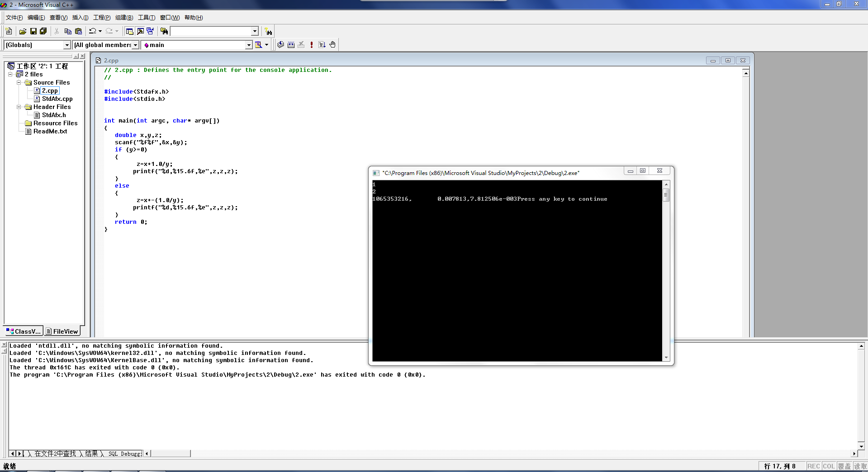Click the editor scroll-up arrow

(745, 73)
